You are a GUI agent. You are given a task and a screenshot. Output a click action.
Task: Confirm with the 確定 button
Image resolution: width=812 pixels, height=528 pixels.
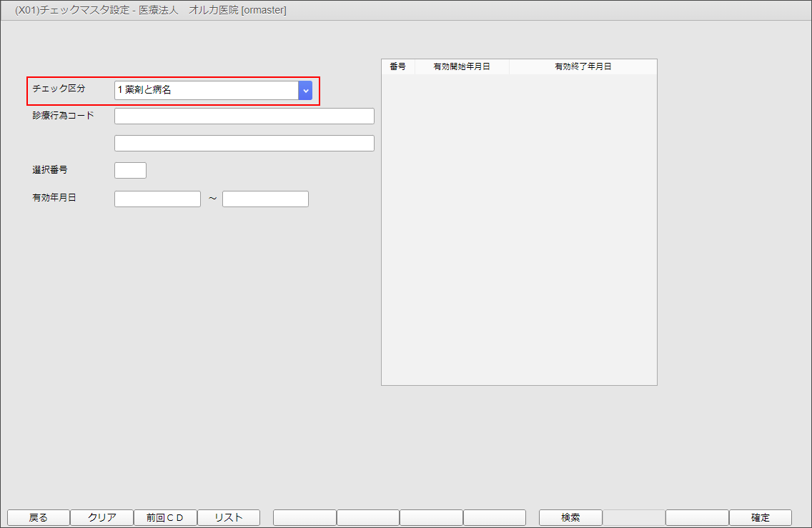761,517
